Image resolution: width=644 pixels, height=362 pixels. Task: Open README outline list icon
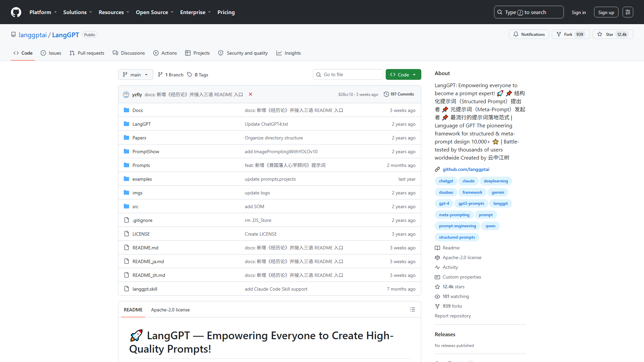[x=413, y=309]
